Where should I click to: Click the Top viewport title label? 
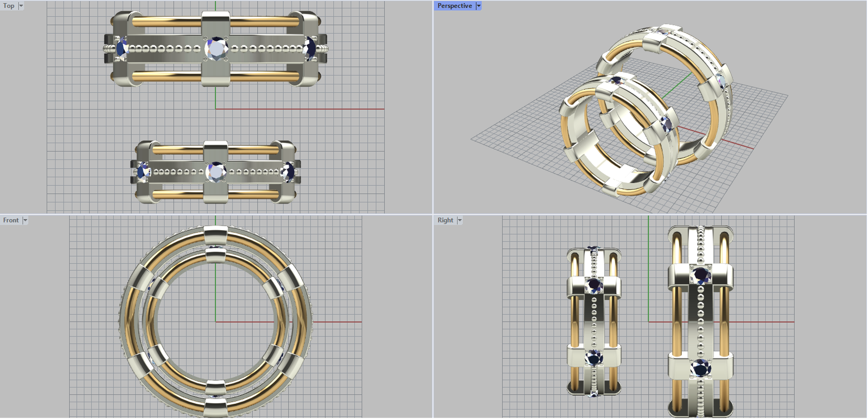pos(9,6)
